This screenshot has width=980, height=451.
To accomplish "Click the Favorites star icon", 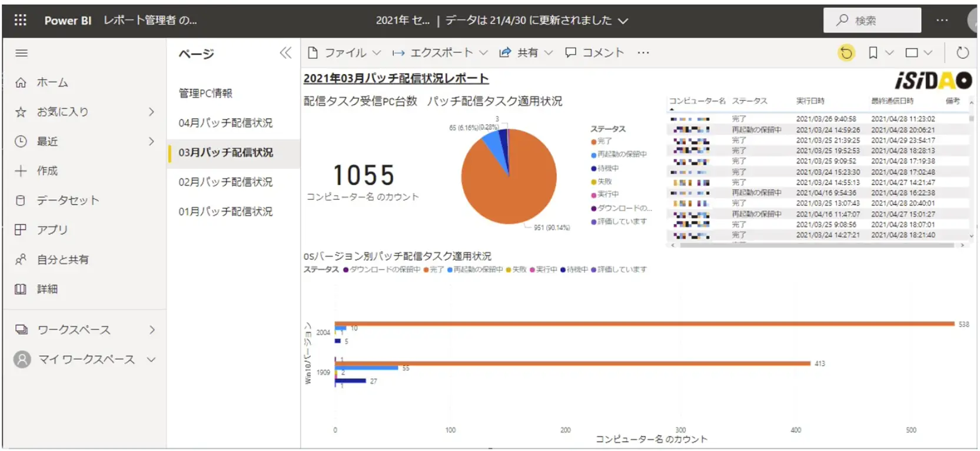I will tap(21, 112).
